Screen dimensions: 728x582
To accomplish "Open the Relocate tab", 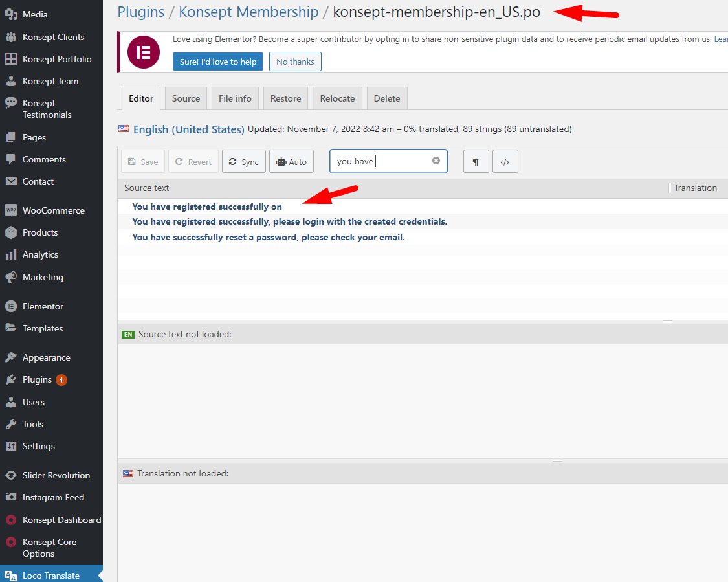I will coord(337,98).
